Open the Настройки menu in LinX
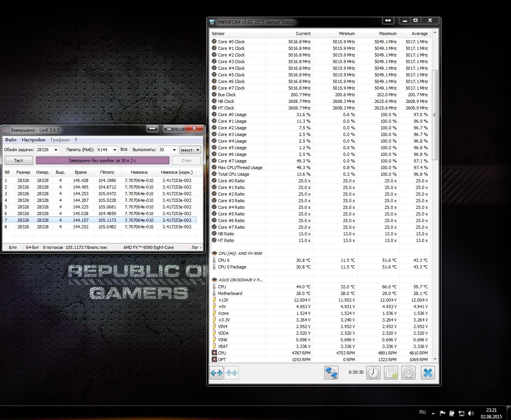The height and width of the screenshot is (420, 511). 33,140
